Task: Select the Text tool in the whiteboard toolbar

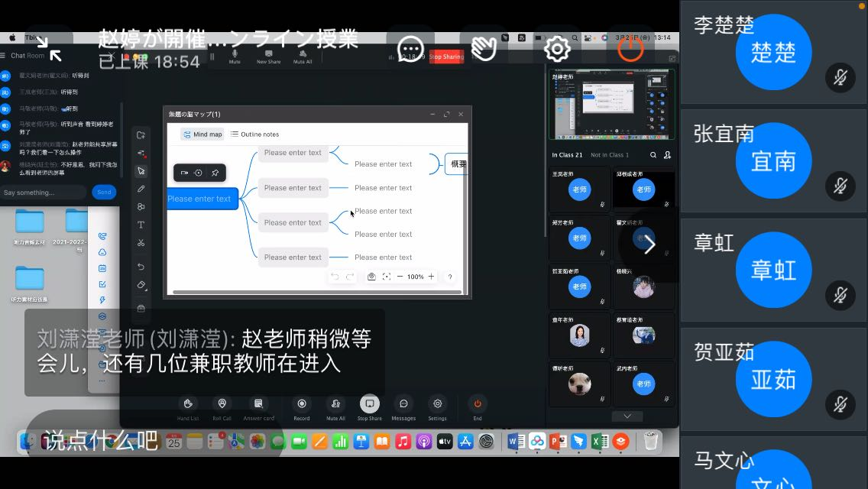Action: click(141, 225)
